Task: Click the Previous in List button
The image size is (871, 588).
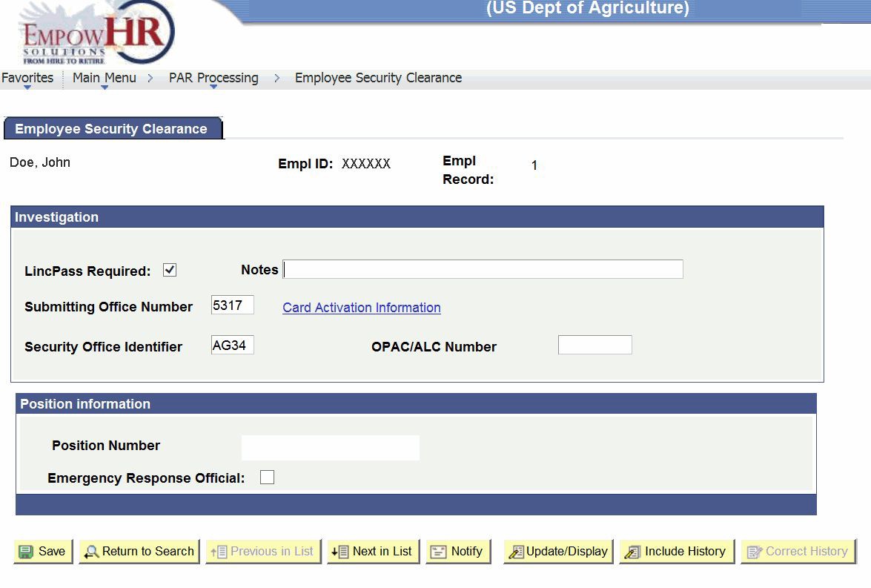Action: (x=263, y=552)
